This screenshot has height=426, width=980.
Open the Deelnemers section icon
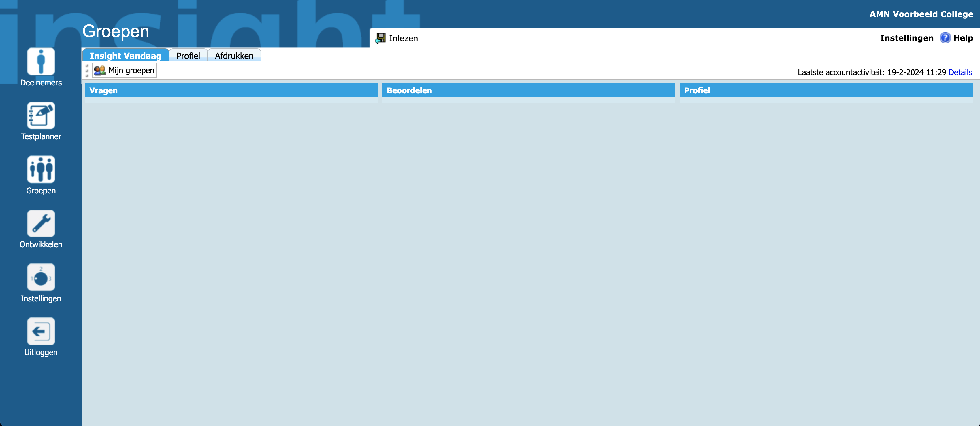tap(41, 62)
